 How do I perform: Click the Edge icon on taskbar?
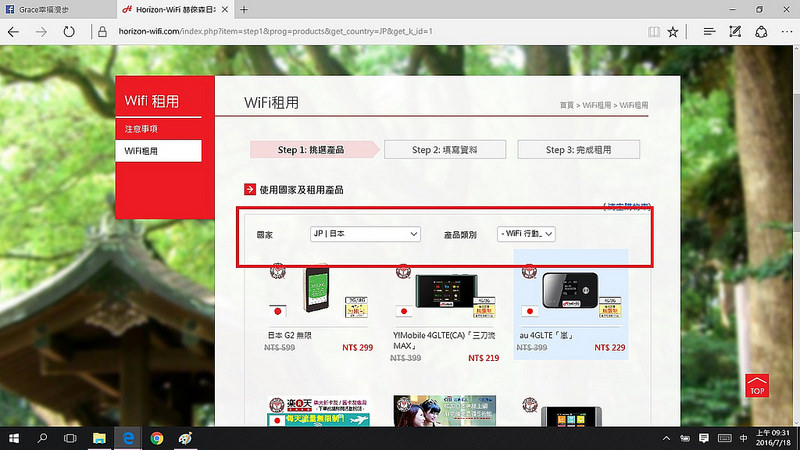click(128, 438)
